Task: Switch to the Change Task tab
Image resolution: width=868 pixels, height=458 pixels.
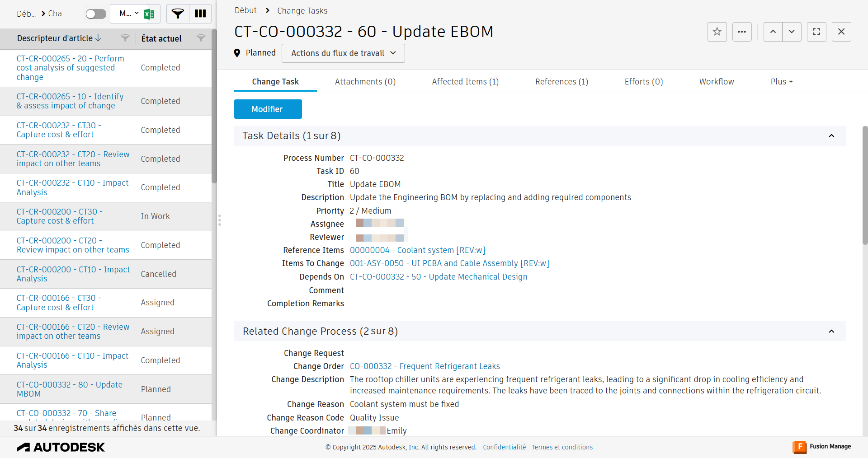Action: tap(275, 82)
